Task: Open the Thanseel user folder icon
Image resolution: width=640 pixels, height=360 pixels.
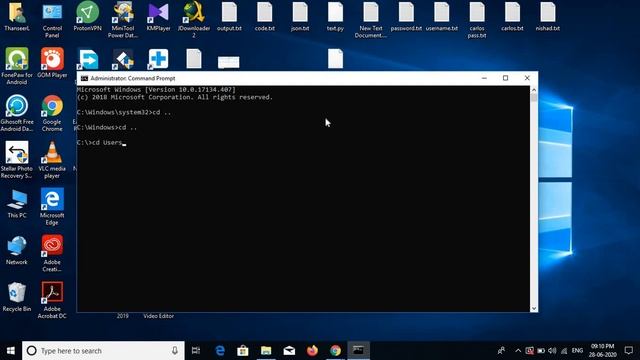Action: pos(17,16)
